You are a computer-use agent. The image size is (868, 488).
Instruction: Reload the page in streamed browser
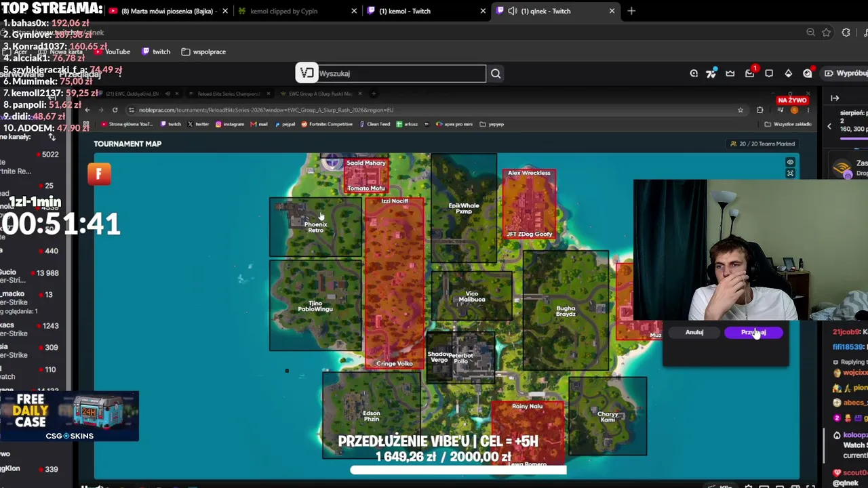pyautogui.click(x=115, y=110)
